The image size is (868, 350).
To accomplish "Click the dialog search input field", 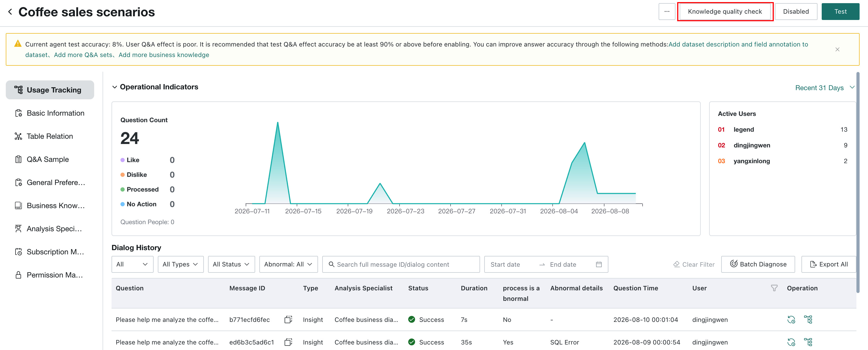I will coord(401,264).
